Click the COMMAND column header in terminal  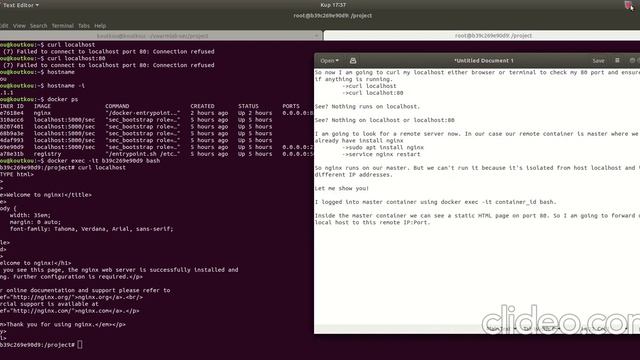point(117,106)
